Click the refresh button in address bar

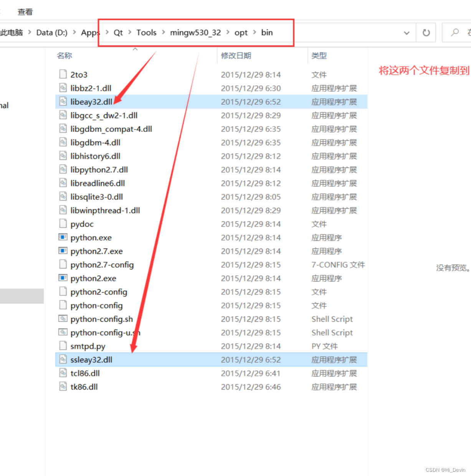click(426, 33)
